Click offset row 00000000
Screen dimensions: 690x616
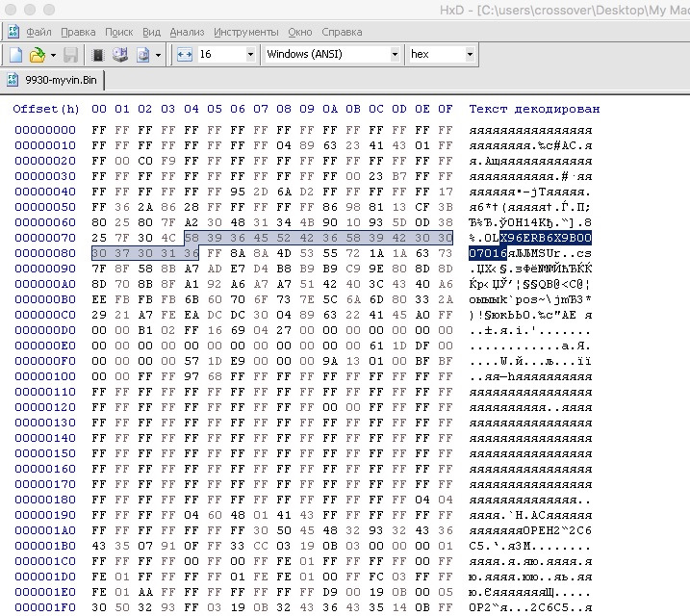coord(45,130)
